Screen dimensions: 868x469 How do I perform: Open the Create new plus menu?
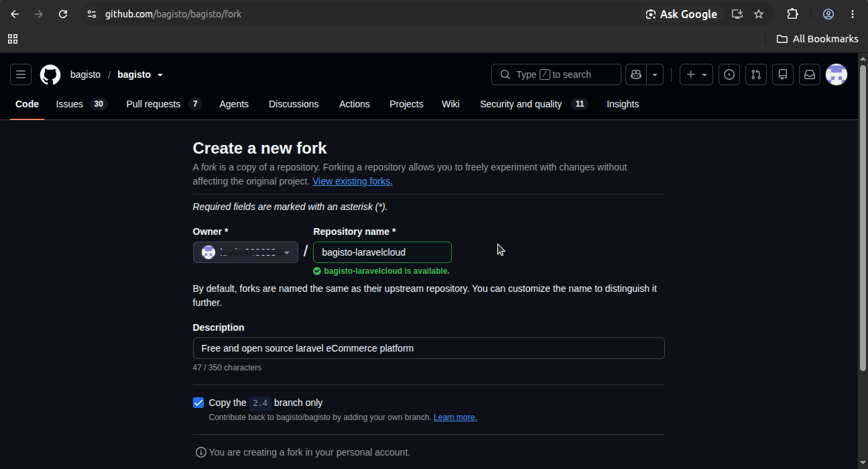pos(696,74)
